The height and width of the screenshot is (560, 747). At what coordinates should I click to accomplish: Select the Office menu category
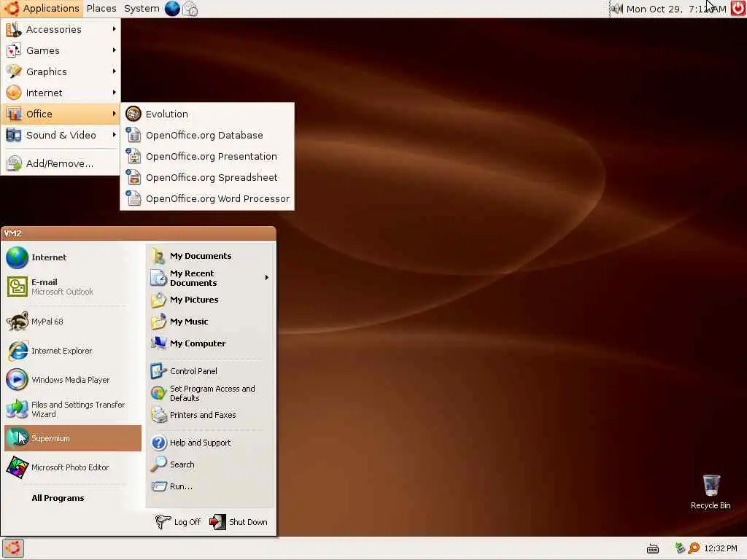tap(61, 114)
